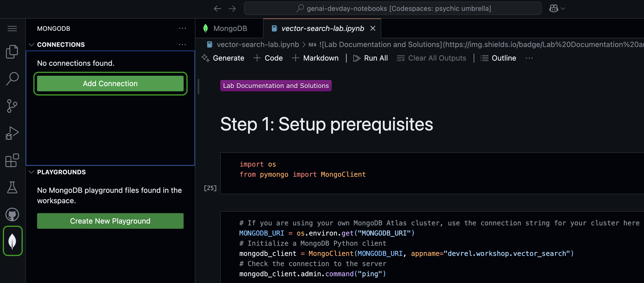Click the MONGODB panel title
The image size is (644, 283).
(x=54, y=28)
